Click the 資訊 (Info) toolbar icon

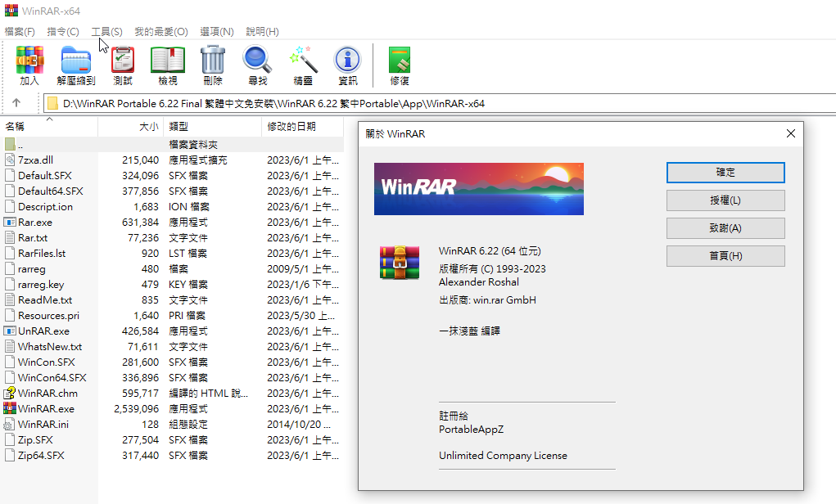[x=347, y=65]
